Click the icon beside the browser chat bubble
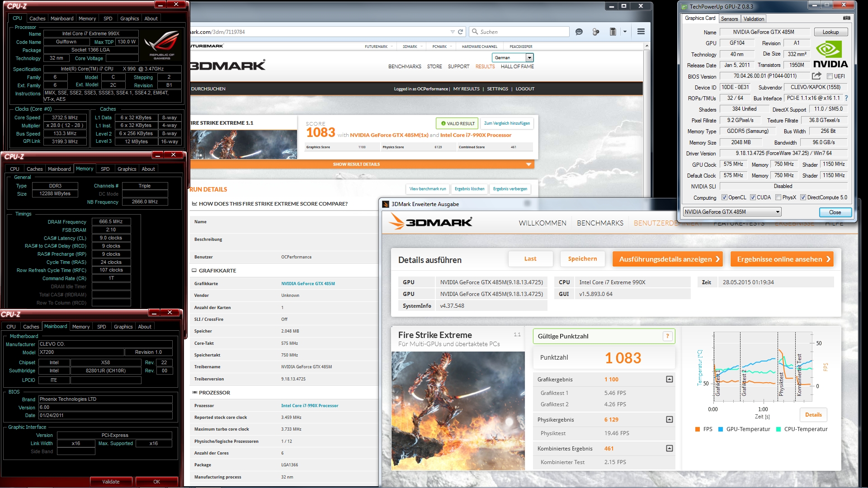 pos(596,32)
